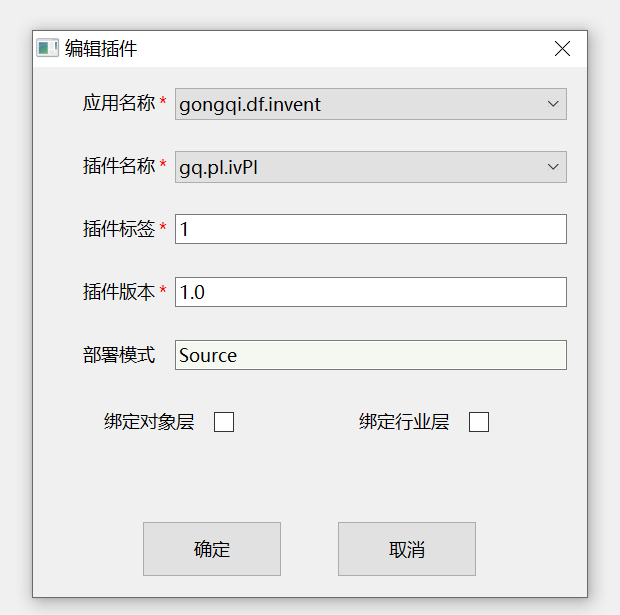Click the window icon beside 编辑插件 title
The width and height of the screenshot is (620, 615).
click(47, 48)
